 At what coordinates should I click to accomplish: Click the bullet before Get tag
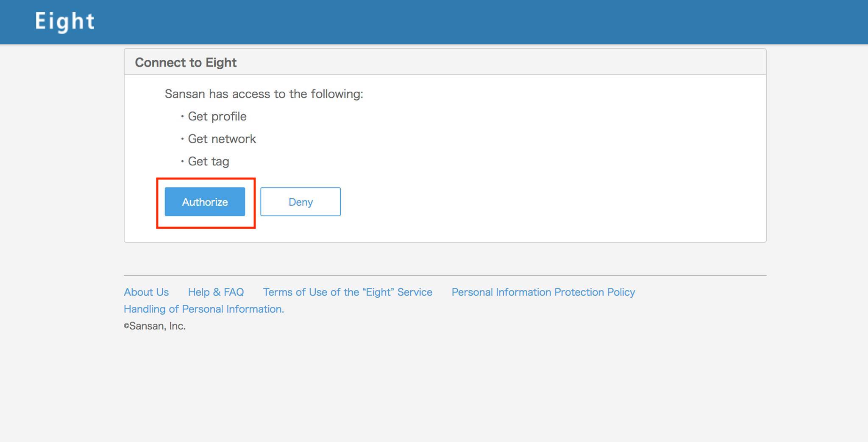click(x=182, y=161)
